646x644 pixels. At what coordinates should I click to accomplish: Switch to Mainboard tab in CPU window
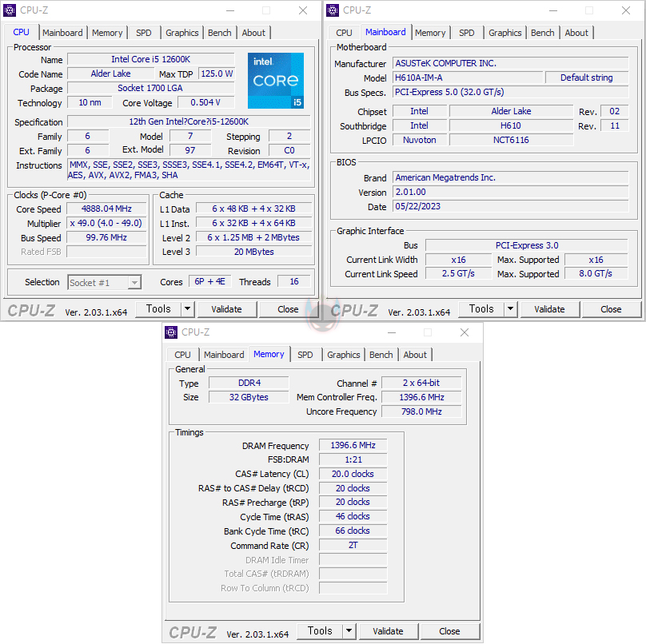(62, 33)
